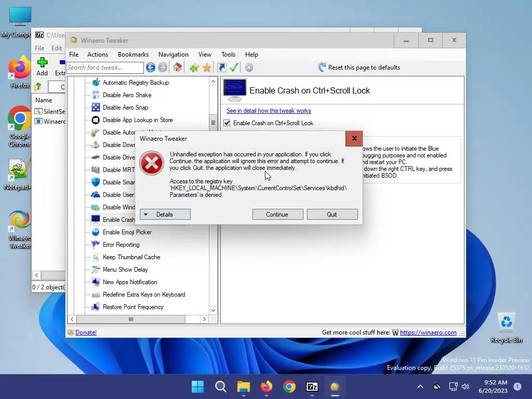Open the Navigation menu
The height and width of the screenshot is (399, 532).
[174, 55]
